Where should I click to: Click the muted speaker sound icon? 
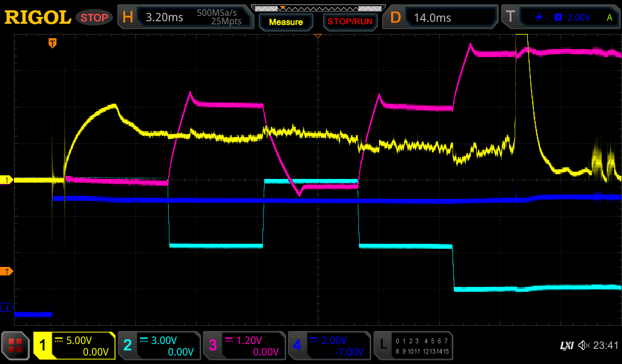(583, 346)
